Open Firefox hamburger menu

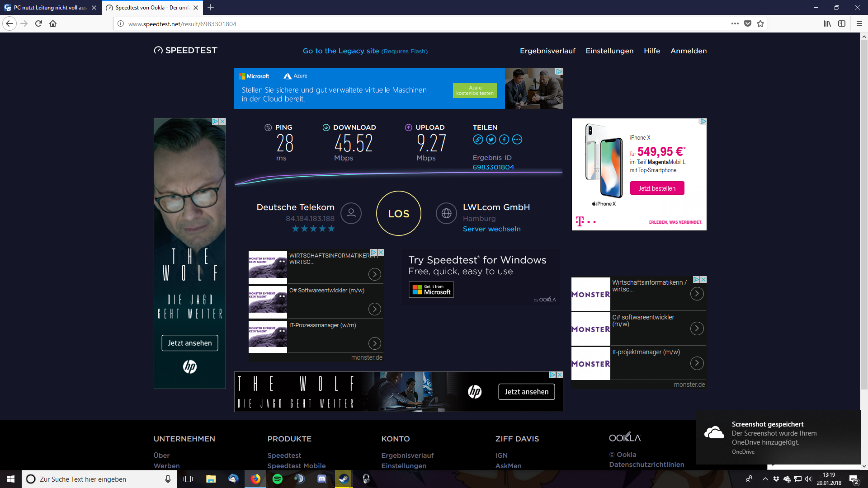(x=859, y=23)
